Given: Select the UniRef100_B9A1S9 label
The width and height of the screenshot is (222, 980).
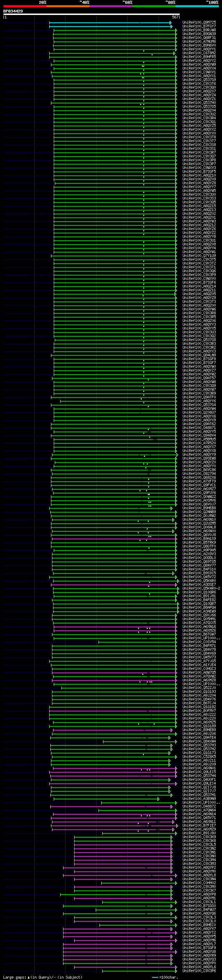Looking at the screenshot, I should click(x=199, y=539).
